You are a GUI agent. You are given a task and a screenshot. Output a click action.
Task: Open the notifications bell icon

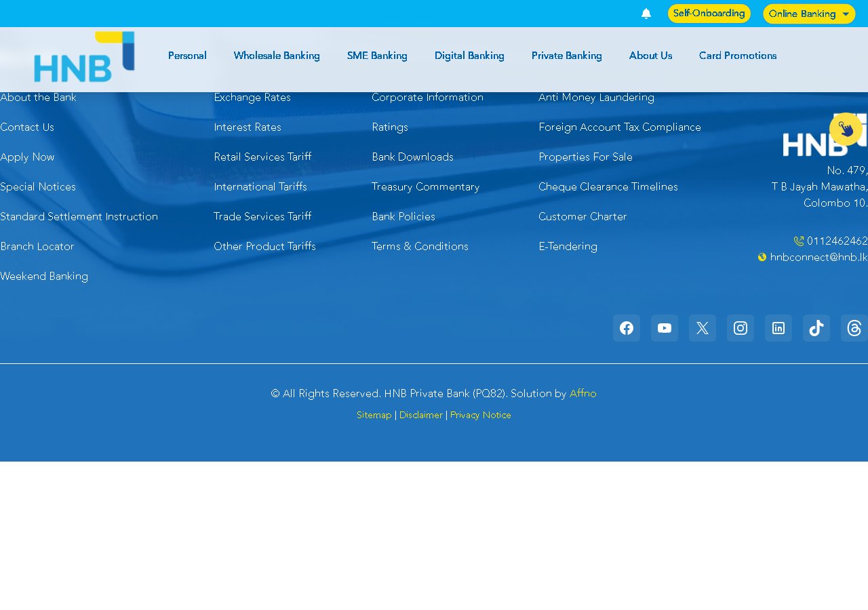646,14
